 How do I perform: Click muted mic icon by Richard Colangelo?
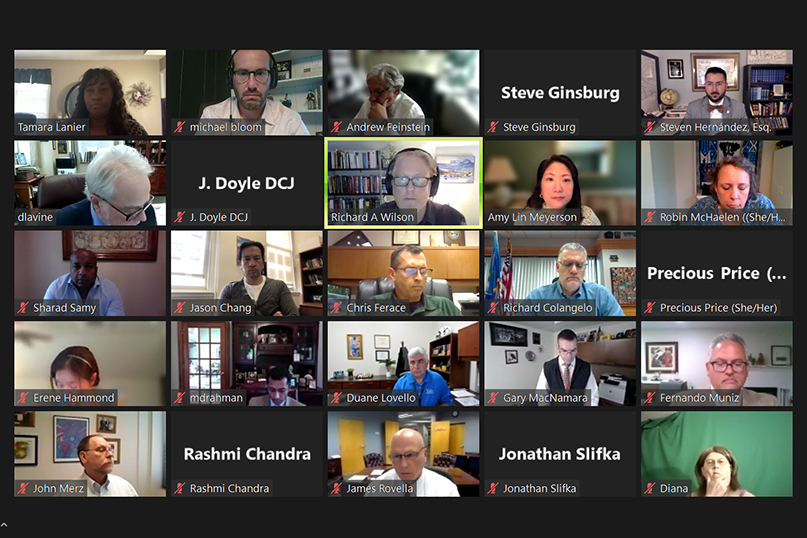493,308
